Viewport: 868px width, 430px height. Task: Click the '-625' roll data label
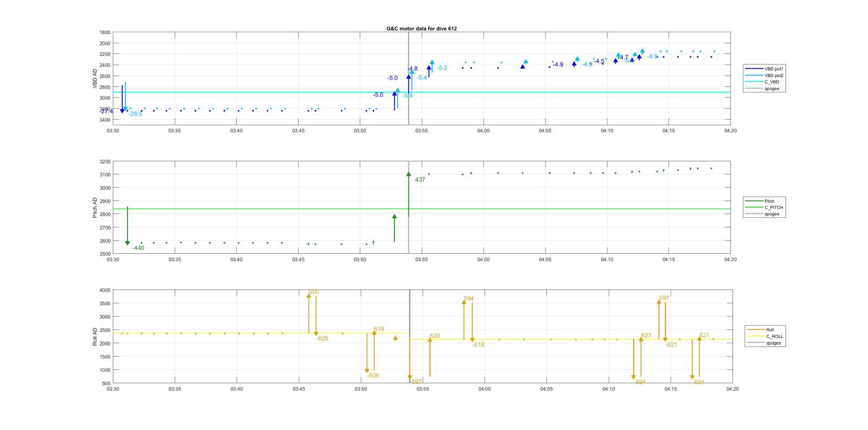(x=322, y=339)
